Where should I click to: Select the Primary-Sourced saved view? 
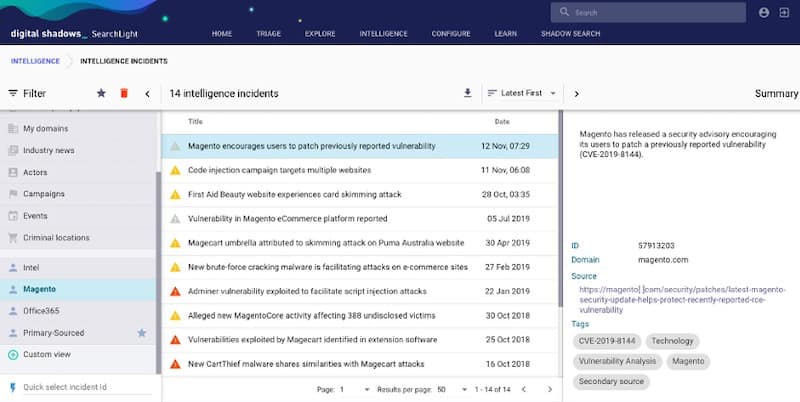(78, 333)
